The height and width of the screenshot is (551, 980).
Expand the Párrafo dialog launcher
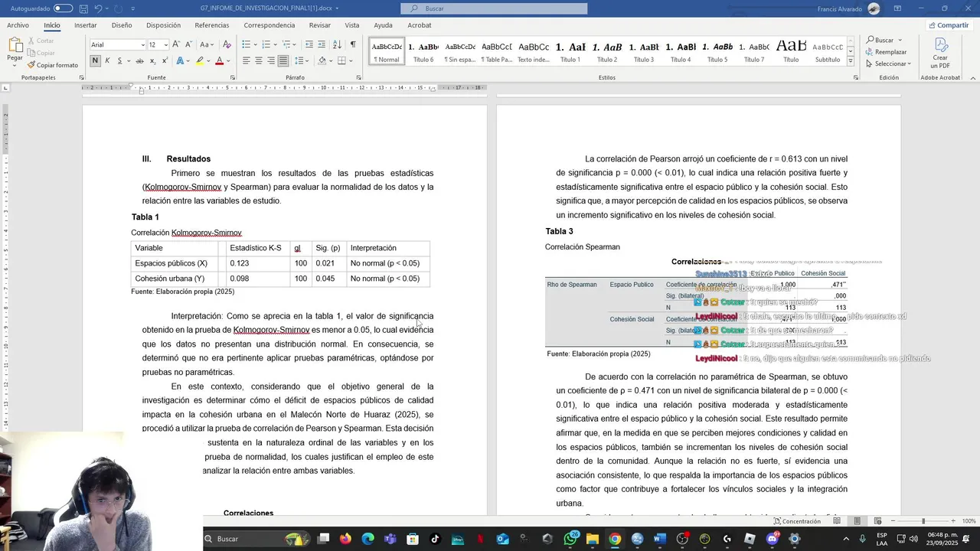[x=358, y=77]
